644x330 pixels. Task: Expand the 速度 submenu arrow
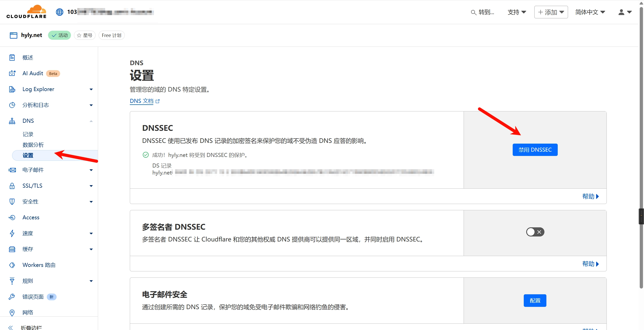pos(91,233)
